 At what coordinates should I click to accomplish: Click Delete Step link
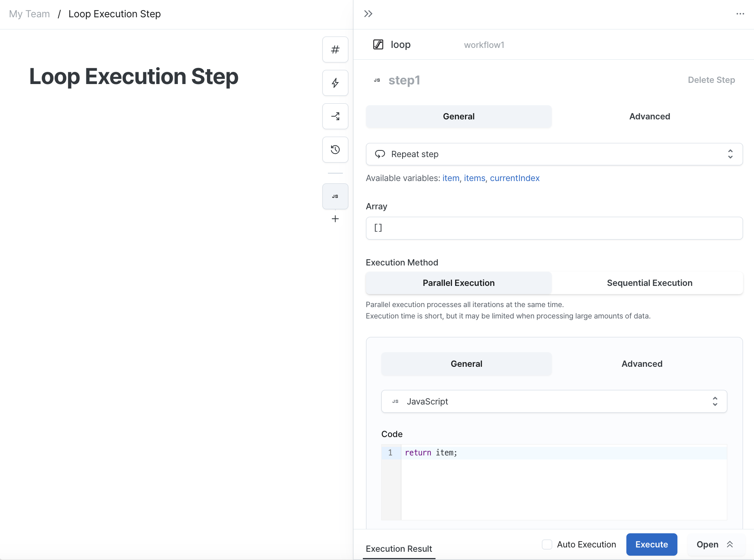click(711, 80)
